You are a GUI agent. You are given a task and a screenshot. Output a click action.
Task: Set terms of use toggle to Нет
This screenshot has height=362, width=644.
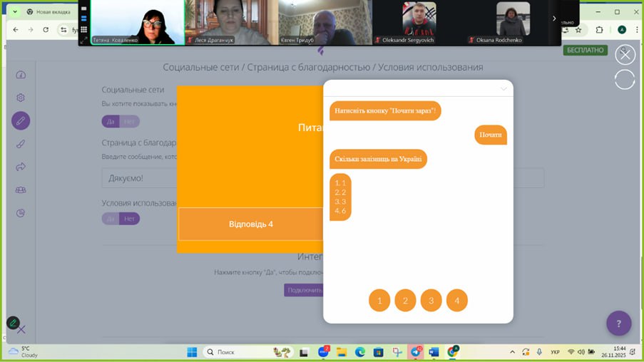[x=130, y=219]
